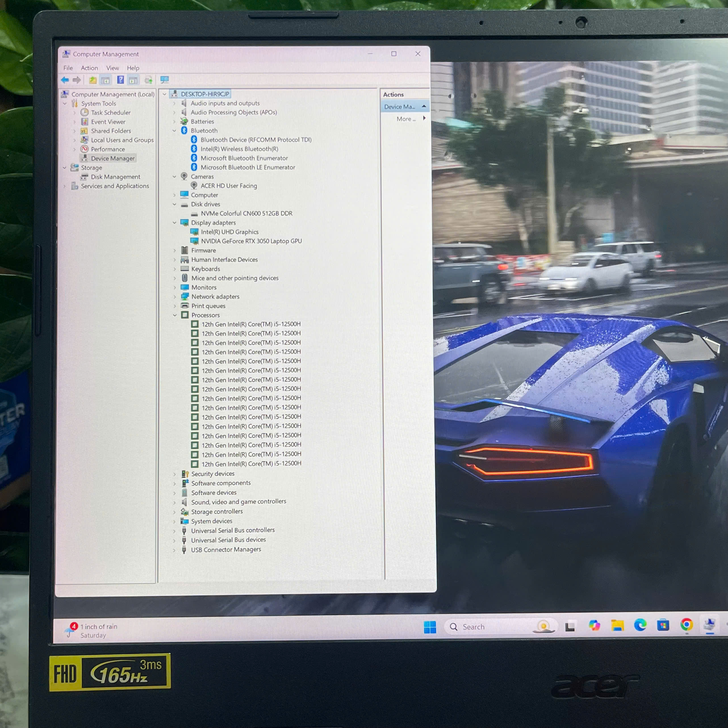
Task: Open Microsoft Store from the taskbar
Action: point(663,626)
